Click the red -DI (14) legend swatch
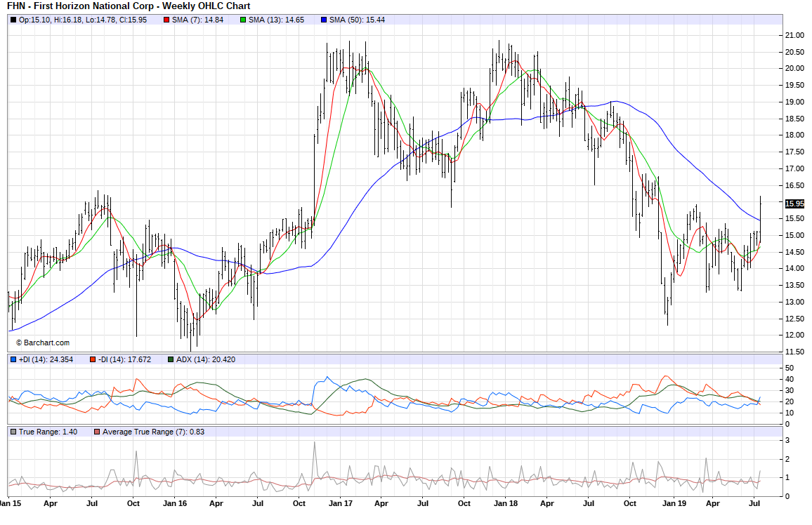Screen dimensions: 812x525 (92, 359)
